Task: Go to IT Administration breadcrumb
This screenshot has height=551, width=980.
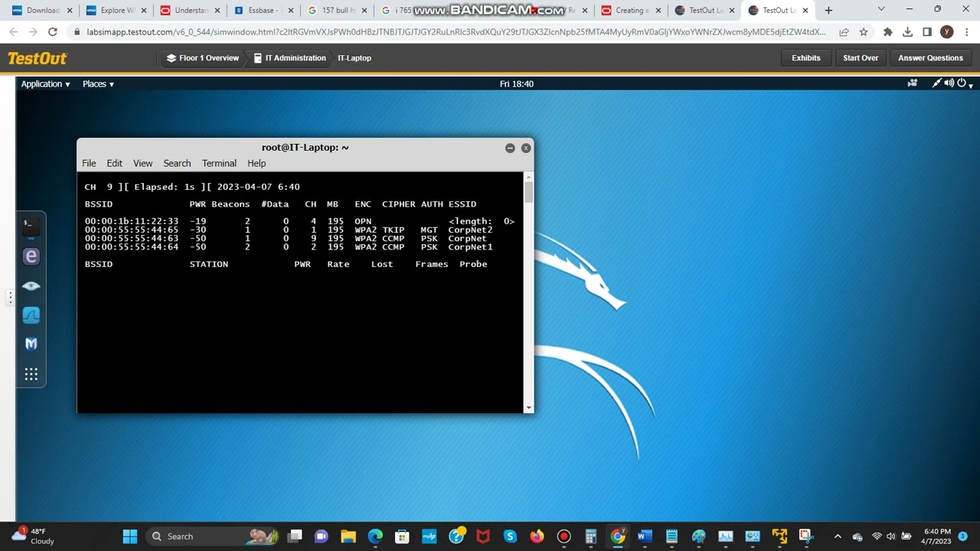Action: click(290, 58)
